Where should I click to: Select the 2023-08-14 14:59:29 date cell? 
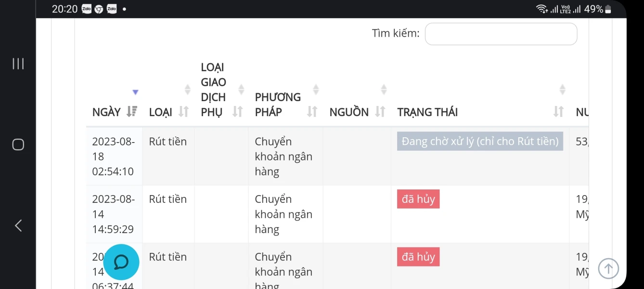(x=114, y=214)
